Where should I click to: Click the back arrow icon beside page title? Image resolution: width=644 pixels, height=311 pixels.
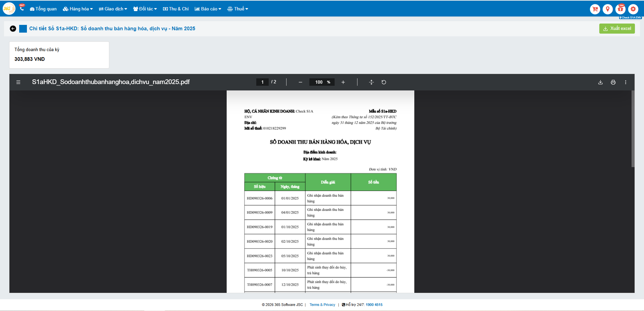pyautogui.click(x=13, y=29)
